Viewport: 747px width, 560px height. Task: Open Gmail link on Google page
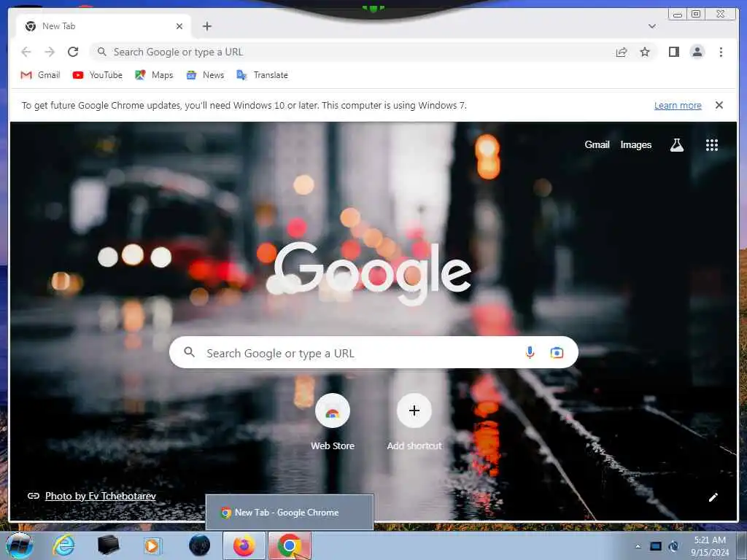597,145
